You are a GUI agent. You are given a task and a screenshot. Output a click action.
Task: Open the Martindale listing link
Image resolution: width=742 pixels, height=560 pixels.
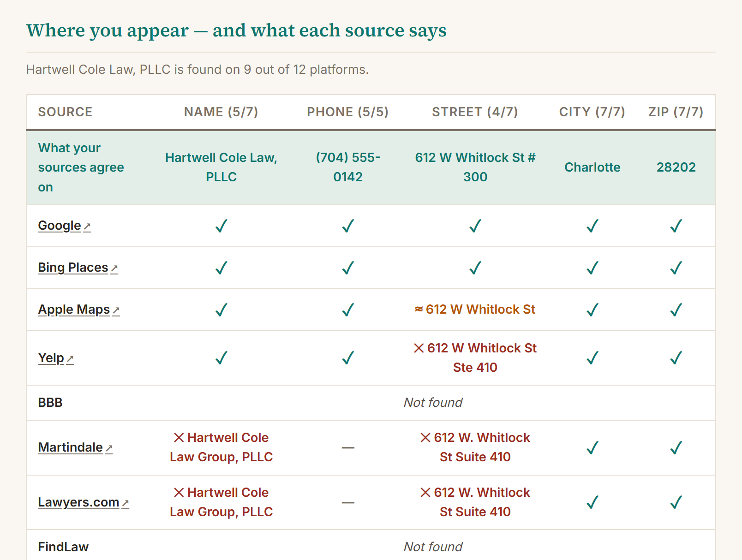click(75, 447)
